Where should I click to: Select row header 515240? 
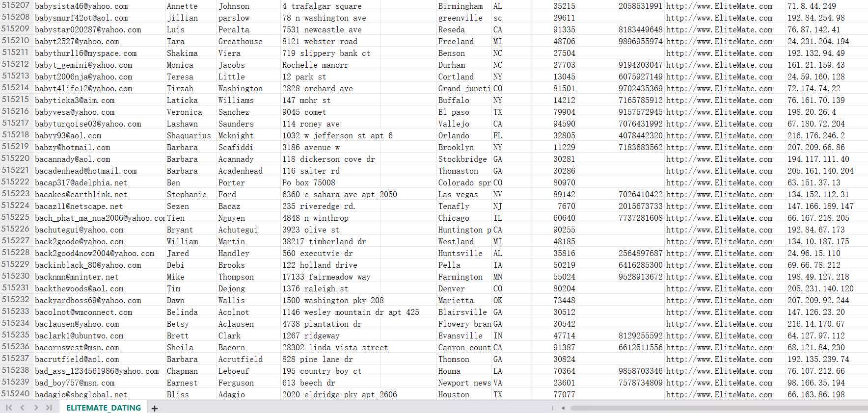(x=16, y=394)
